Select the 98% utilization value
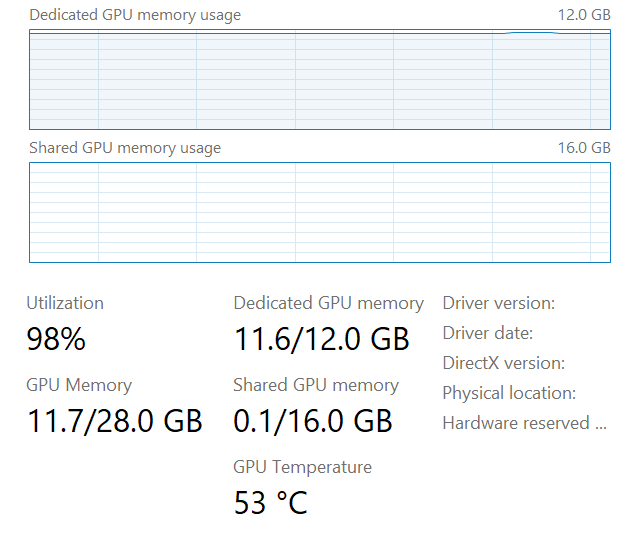This screenshot has width=630, height=546. pos(56,339)
